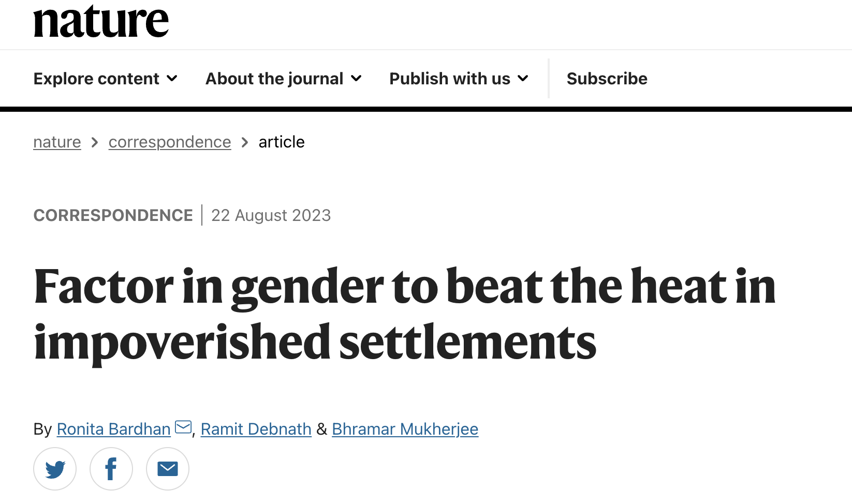Open the Publish with us menu label
Viewport: 852px width, 504px height.
(x=450, y=79)
